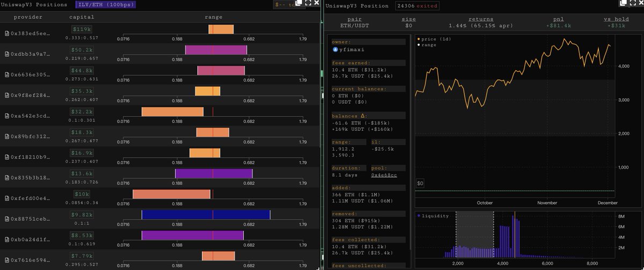Viewport: 644px width, 270px height.
Task: Open the 0x4e68cc pool link
Action: [x=384, y=175]
